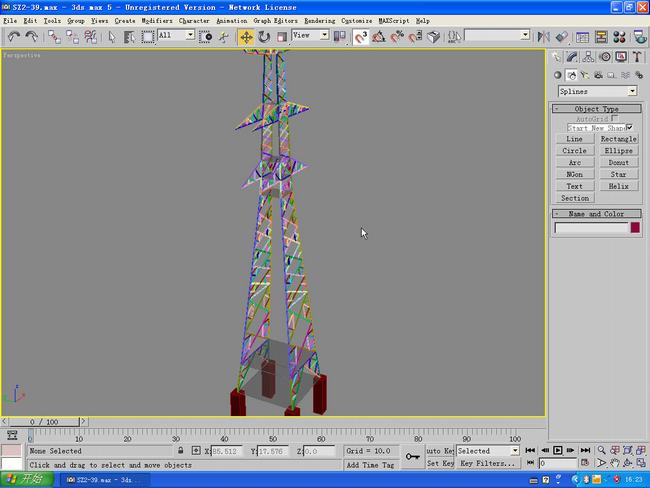Select Lights create category icon
Image resolution: width=650 pixels, height=488 pixels.
[585, 75]
